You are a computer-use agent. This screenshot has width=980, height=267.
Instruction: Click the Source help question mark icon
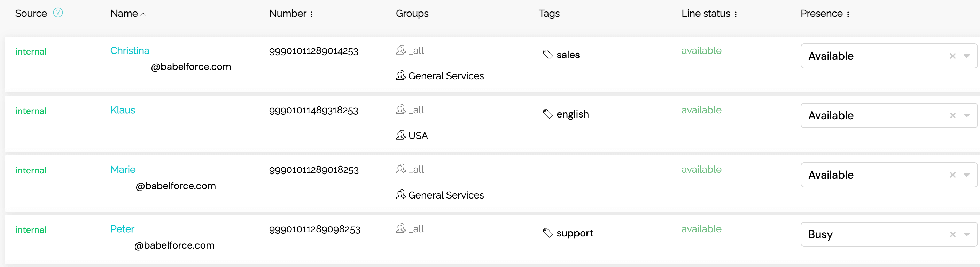[58, 13]
